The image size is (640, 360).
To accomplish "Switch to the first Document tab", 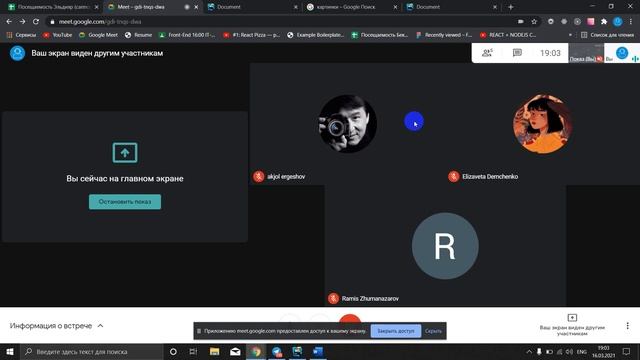I will pos(252,7).
